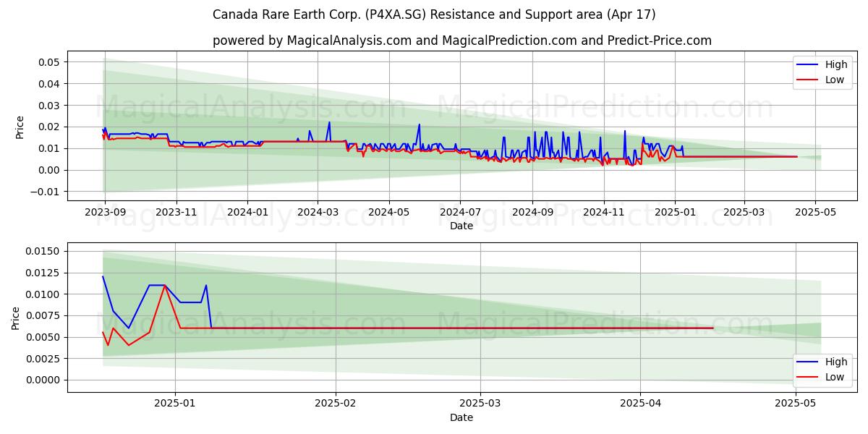Click 2025-05 tick label on upper chart axis
This screenshot has height=434, width=868.
click(x=815, y=212)
